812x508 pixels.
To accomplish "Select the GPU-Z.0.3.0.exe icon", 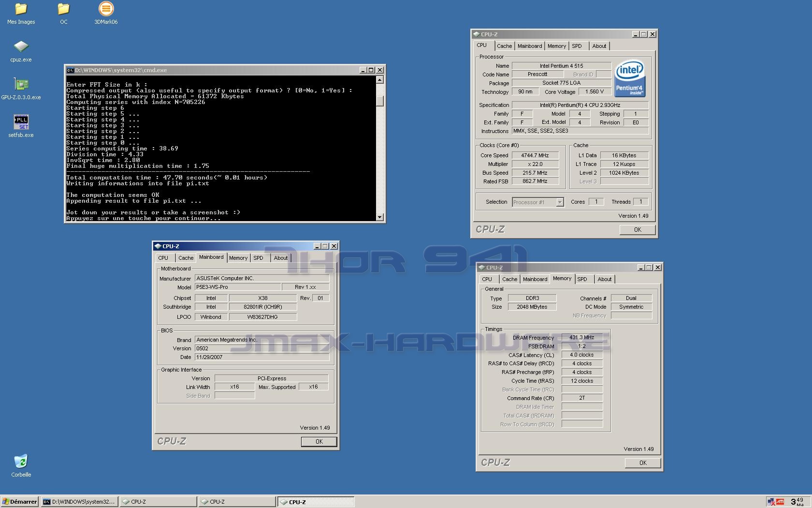I will 21,89.
